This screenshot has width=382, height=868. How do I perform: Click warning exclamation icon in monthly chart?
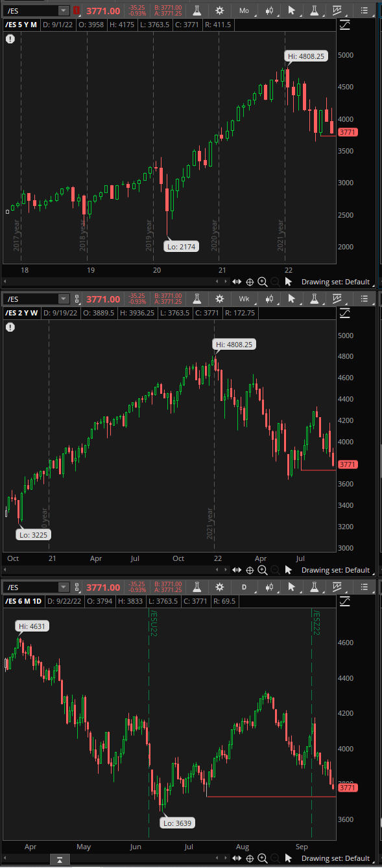coord(10,39)
